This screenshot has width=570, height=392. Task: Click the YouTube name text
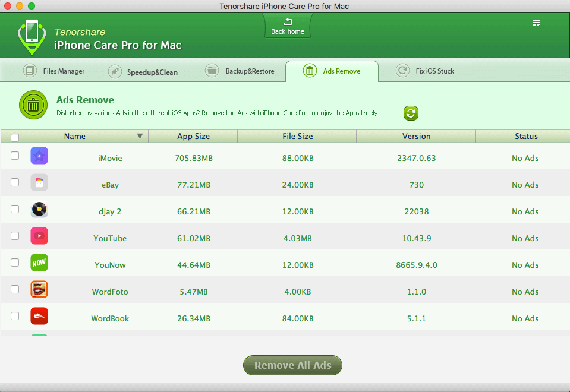coord(110,238)
